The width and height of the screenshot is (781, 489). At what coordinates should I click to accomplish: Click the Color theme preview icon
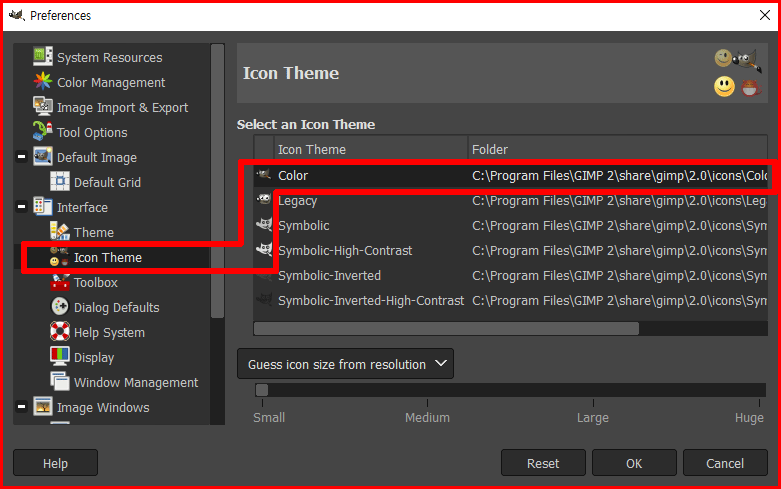click(x=263, y=175)
